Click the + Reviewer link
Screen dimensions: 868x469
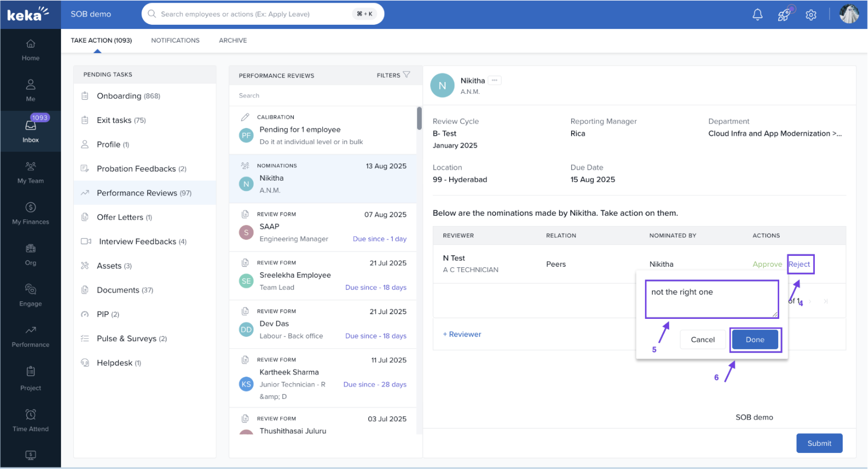tap(462, 334)
